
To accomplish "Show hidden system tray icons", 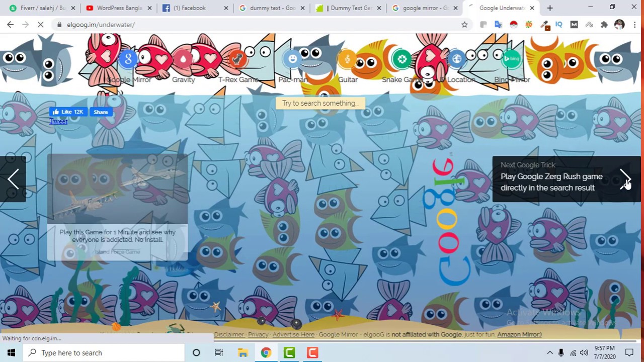I will tap(550, 352).
